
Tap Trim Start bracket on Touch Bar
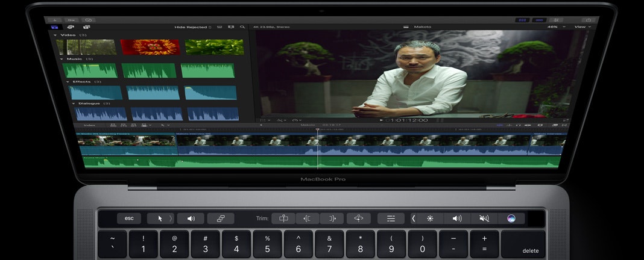coord(307,218)
